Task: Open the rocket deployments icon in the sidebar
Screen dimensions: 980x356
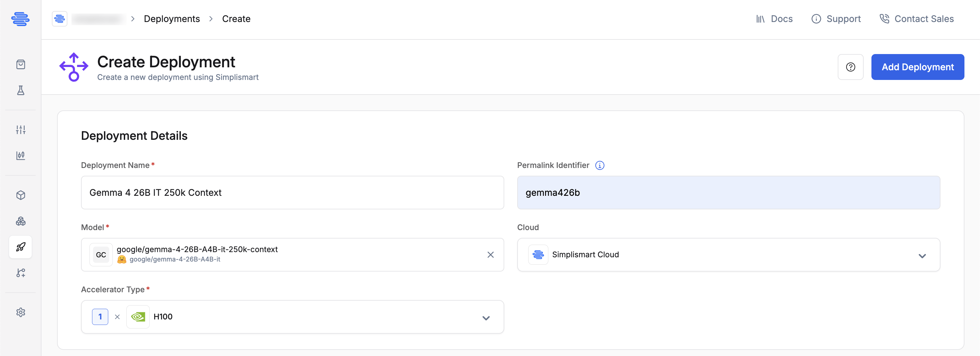Action: [x=20, y=247]
